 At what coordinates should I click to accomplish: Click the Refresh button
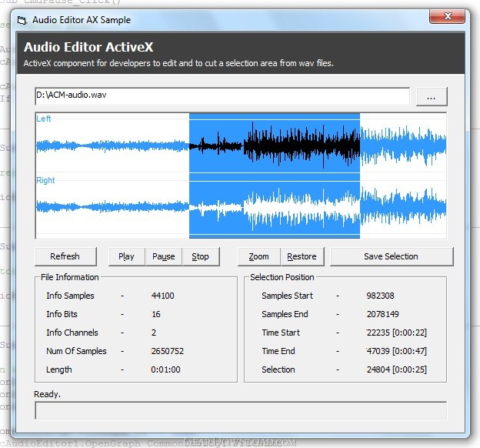65,256
